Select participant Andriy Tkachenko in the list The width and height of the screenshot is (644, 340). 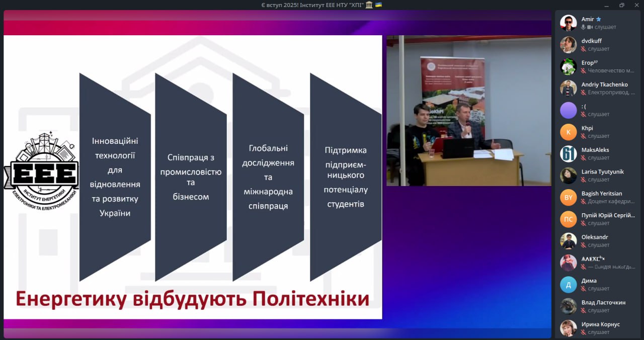coord(604,84)
